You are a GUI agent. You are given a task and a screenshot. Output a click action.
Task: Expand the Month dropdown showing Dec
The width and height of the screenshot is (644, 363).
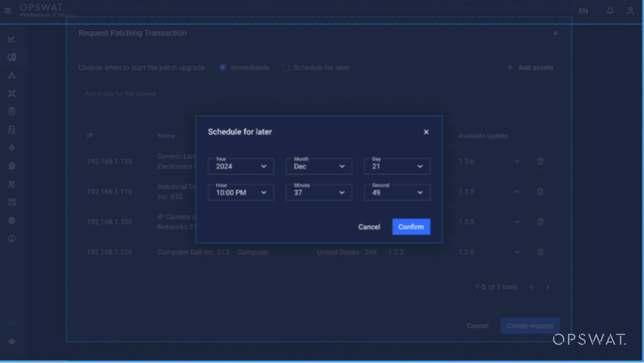(319, 166)
